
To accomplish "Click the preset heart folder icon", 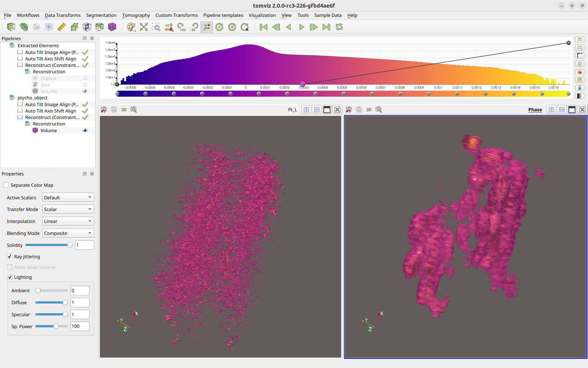I will pos(579,72).
